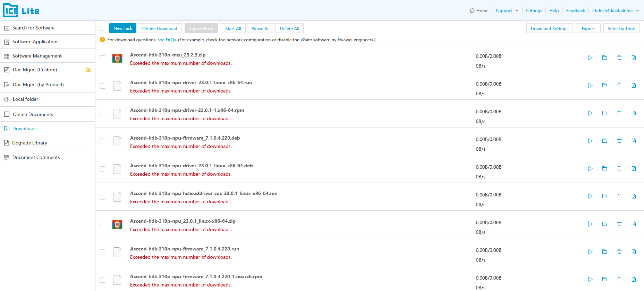Open Local folder in sidebar
644x291 pixels.
[x=48, y=99]
